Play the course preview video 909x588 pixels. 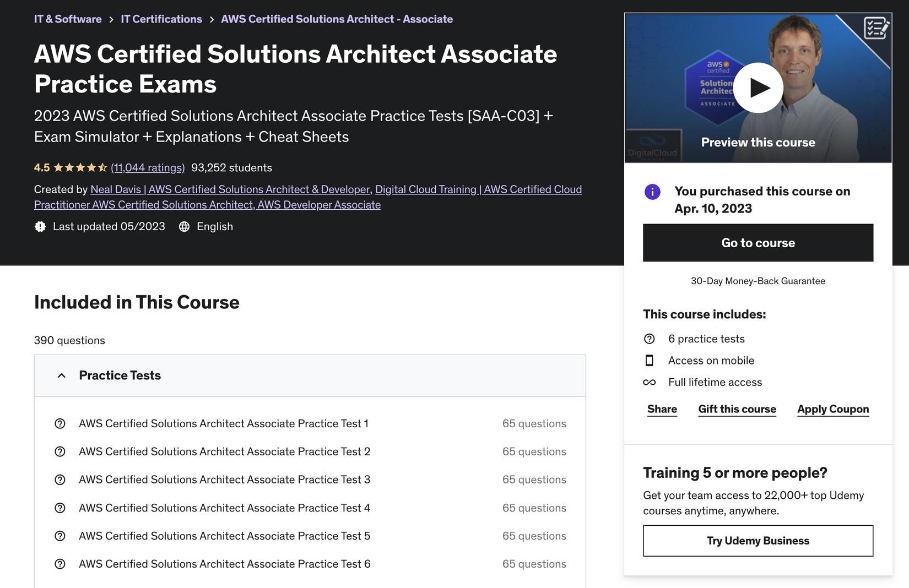pos(758,88)
